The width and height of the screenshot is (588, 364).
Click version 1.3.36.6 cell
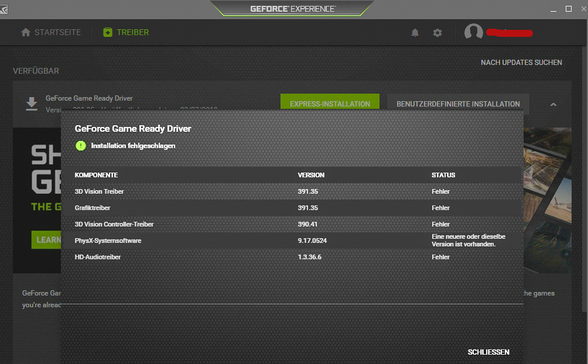[x=309, y=257]
